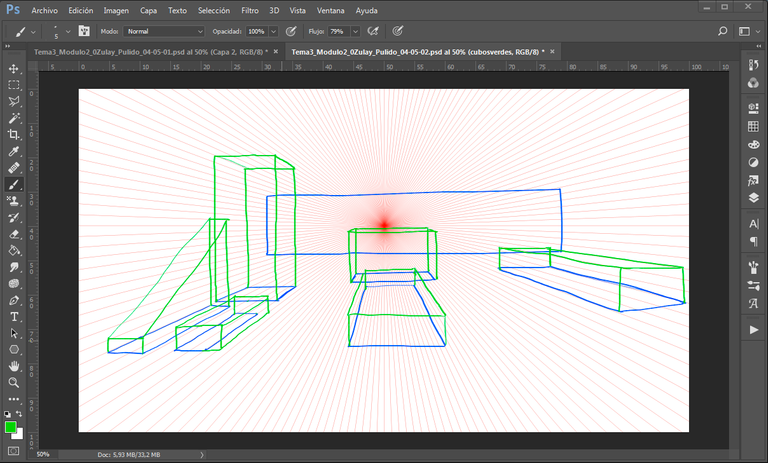Open the Opacidad slider dropdown arrow
The image size is (768, 463).
click(x=273, y=31)
